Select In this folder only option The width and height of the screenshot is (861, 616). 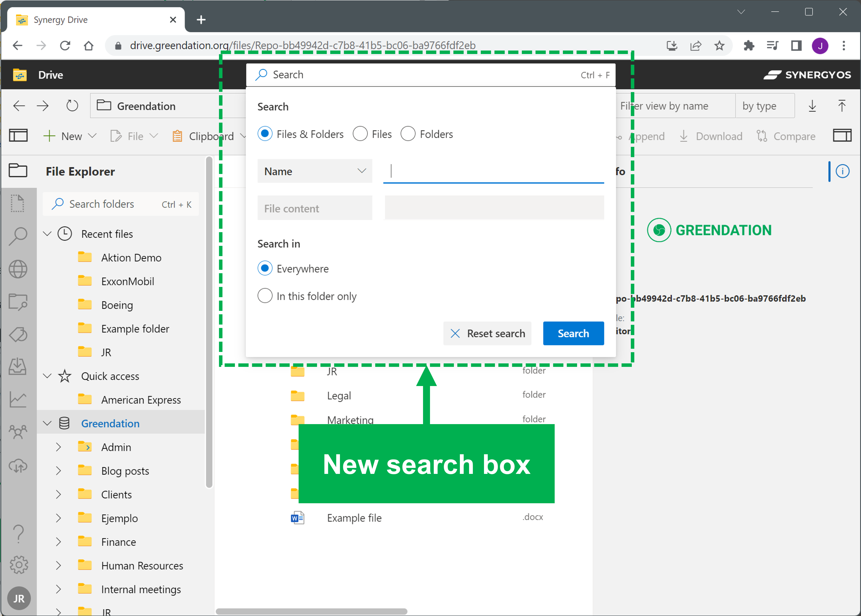pos(265,295)
